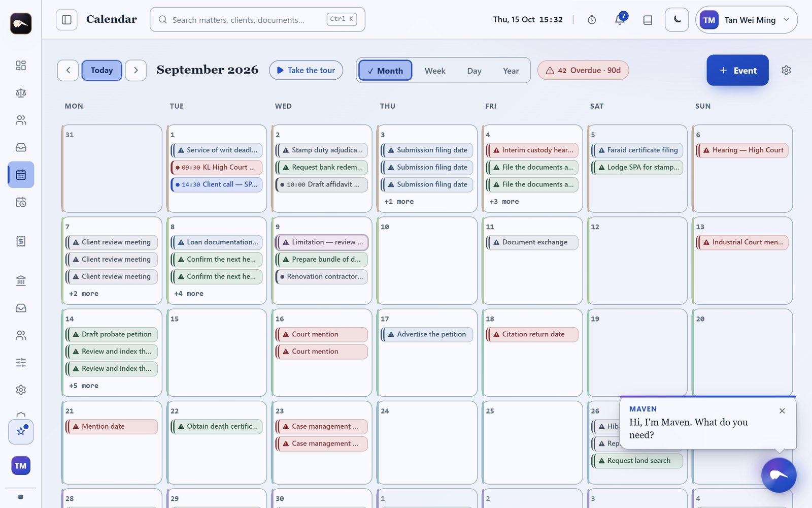Close the Maven greeting popup

(x=782, y=411)
